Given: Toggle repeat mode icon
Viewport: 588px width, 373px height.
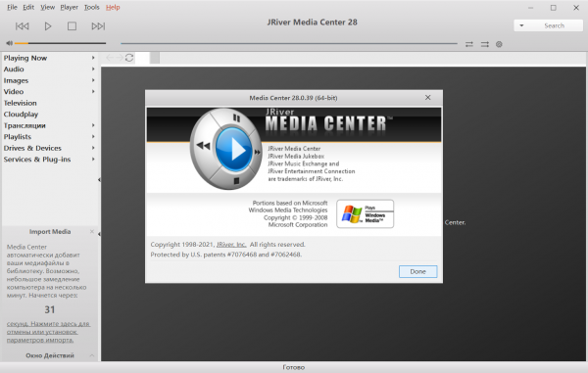Looking at the screenshot, I should click(x=469, y=44).
